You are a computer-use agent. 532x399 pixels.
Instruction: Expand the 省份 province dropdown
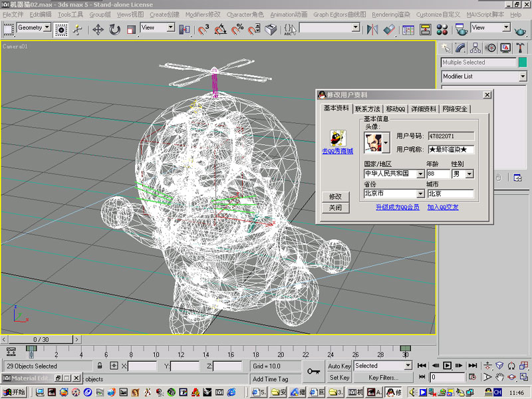tap(420, 194)
